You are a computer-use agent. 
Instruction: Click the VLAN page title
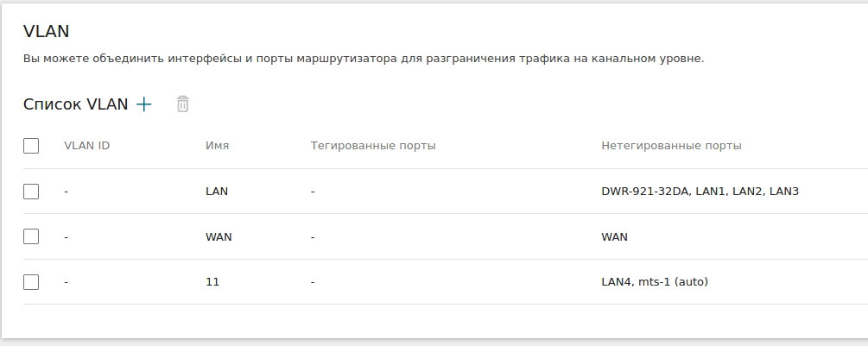point(46,31)
